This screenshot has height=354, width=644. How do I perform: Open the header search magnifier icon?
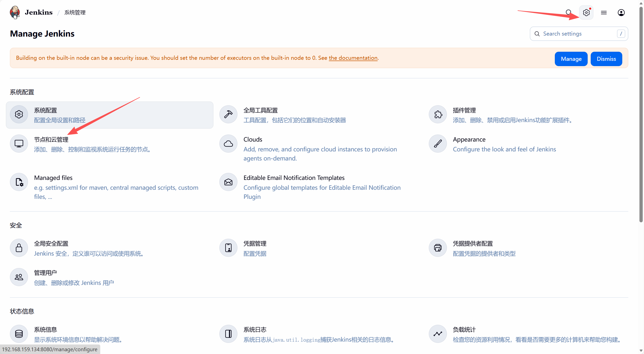[568, 12]
